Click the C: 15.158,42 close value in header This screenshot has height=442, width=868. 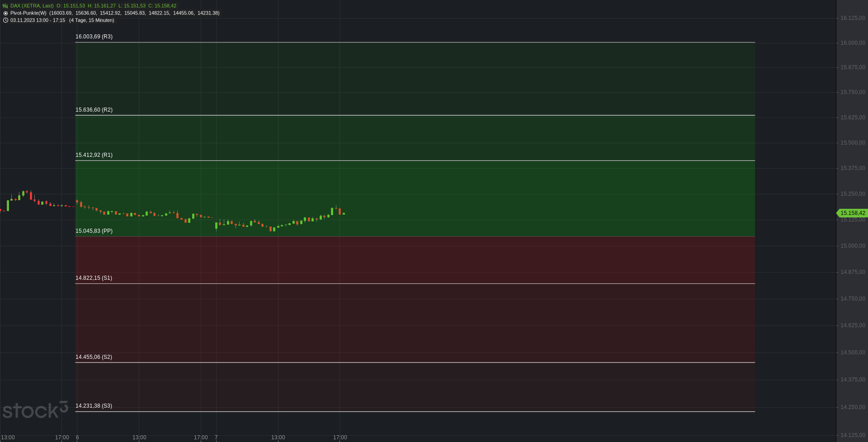[x=162, y=6]
